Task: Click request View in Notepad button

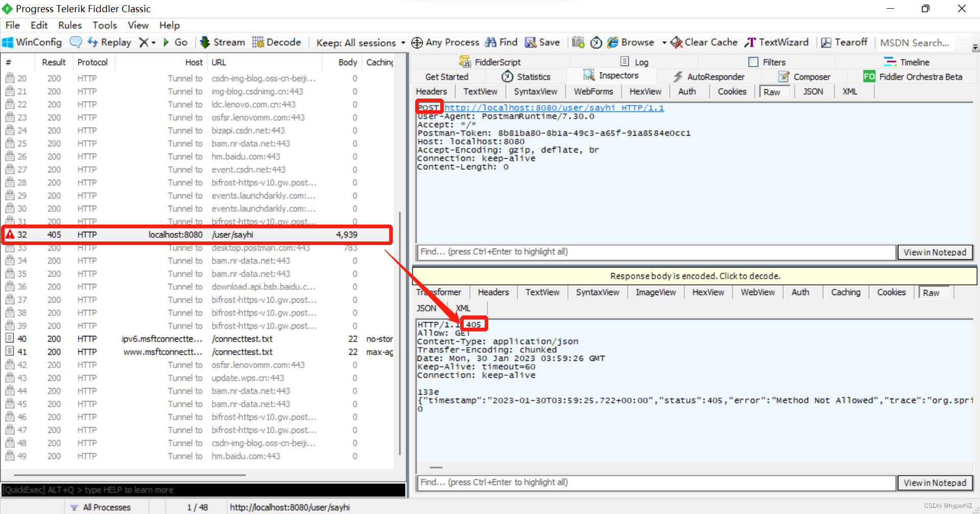Action: tap(935, 252)
